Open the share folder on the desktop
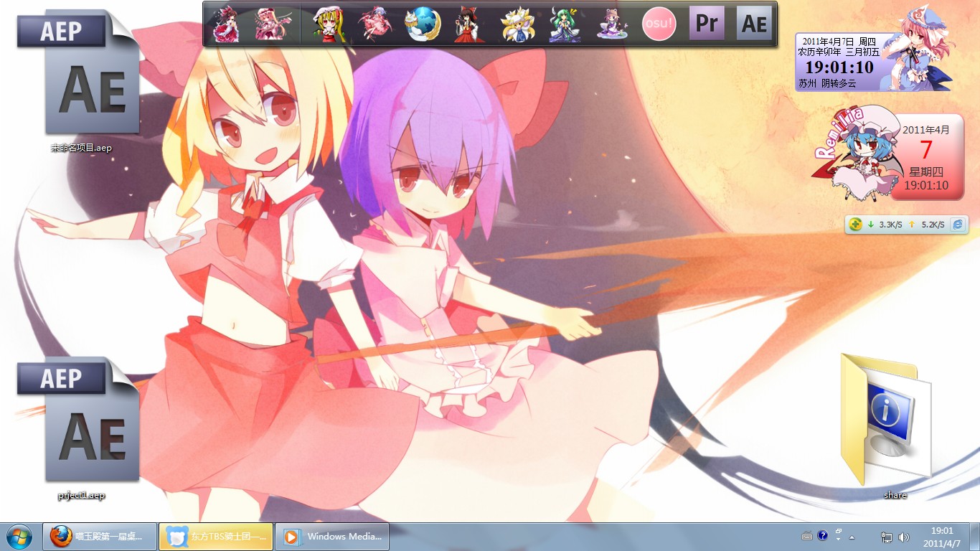The image size is (980, 551). (x=887, y=420)
